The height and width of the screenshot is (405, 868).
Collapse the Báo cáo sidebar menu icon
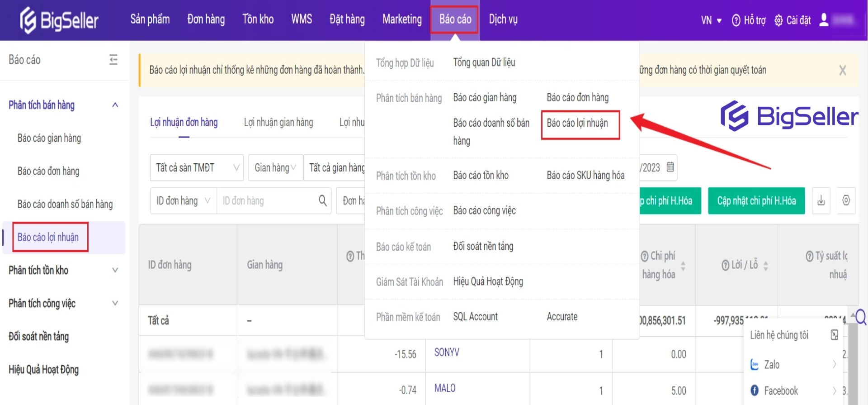click(113, 60)
